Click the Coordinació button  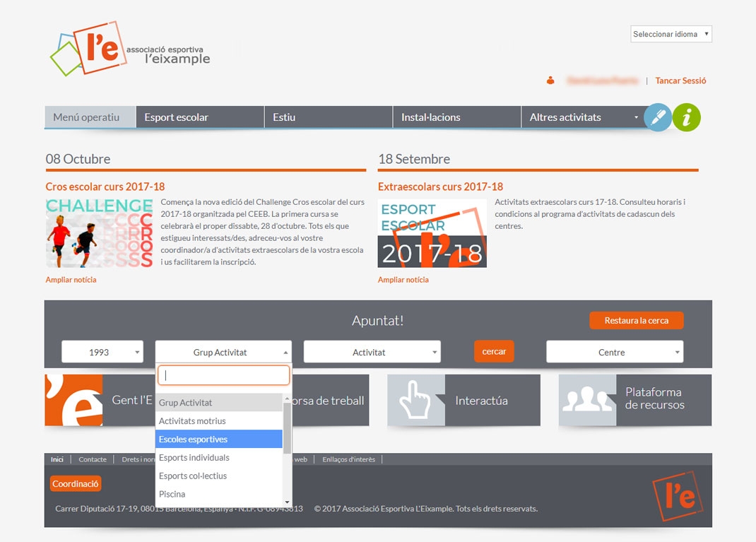point(75,483)
